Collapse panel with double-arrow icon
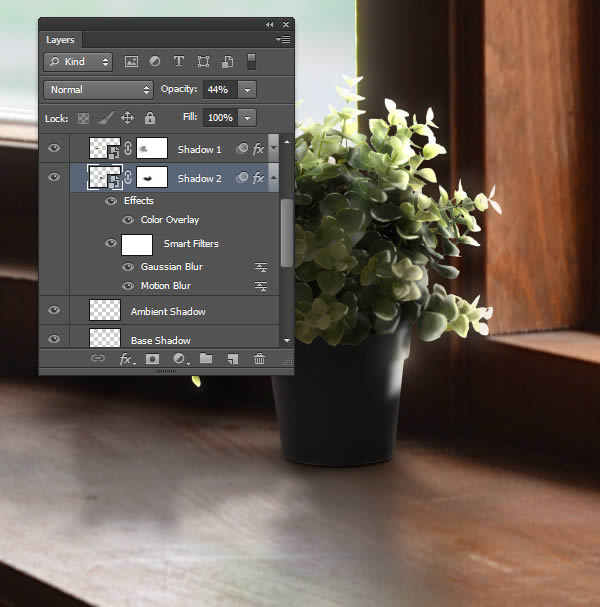 click(269, 24)
